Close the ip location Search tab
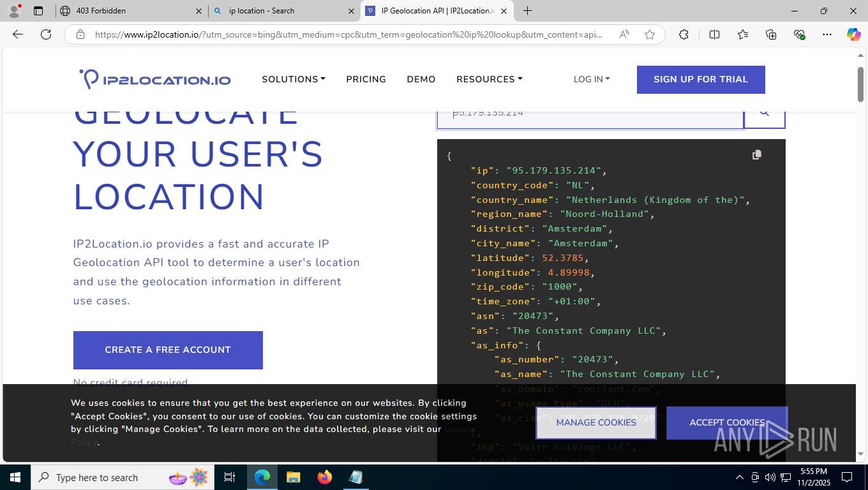 coord(351,11)
